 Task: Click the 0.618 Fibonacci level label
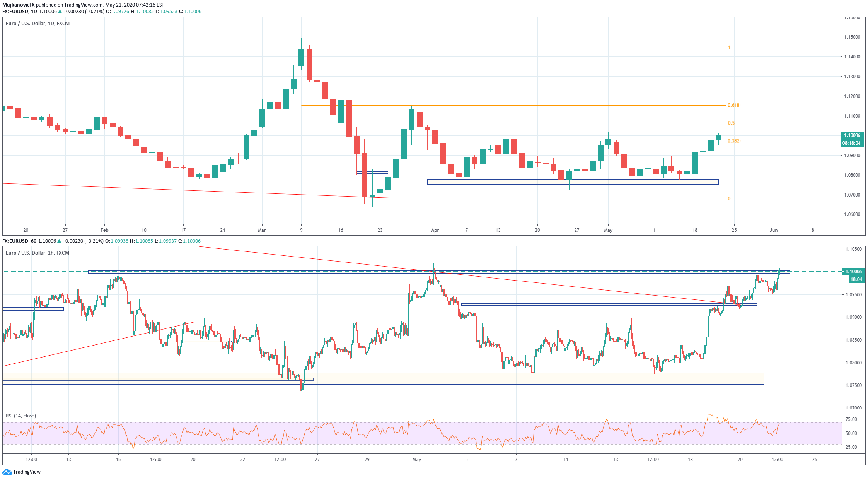pyautogui.click(x=733, y=105)
